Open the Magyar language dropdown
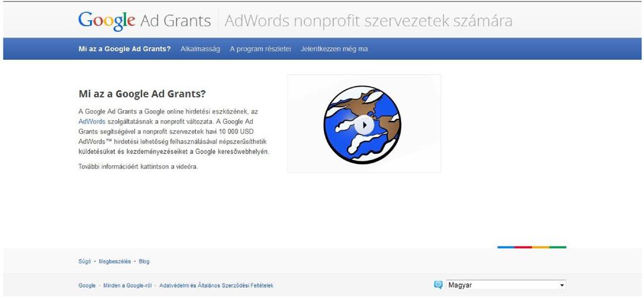Screen dimensions: 644x297 506,285
